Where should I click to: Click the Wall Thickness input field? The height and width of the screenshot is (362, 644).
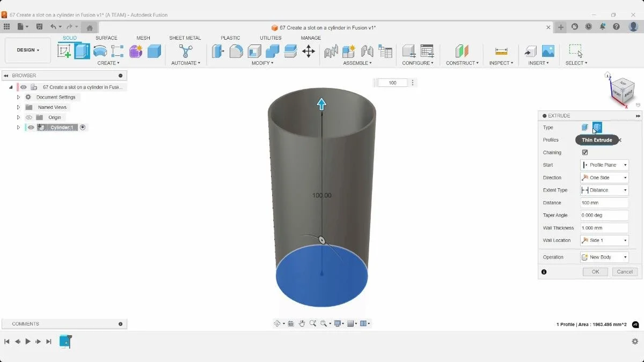[x=604, y=228]
